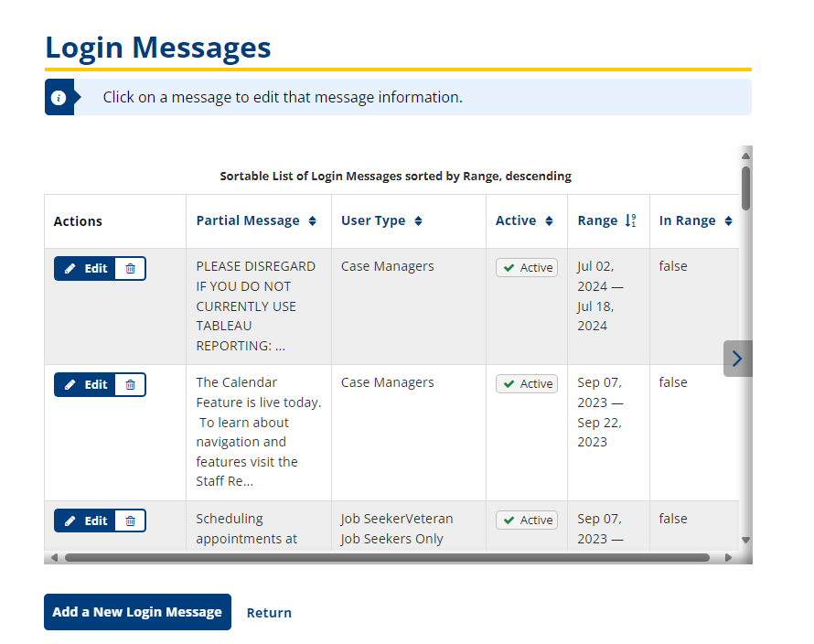Viewport: 814px width, 644px height.
Task: Delete the Tableau Reporting message via trash icon
Action: point(130,269)
